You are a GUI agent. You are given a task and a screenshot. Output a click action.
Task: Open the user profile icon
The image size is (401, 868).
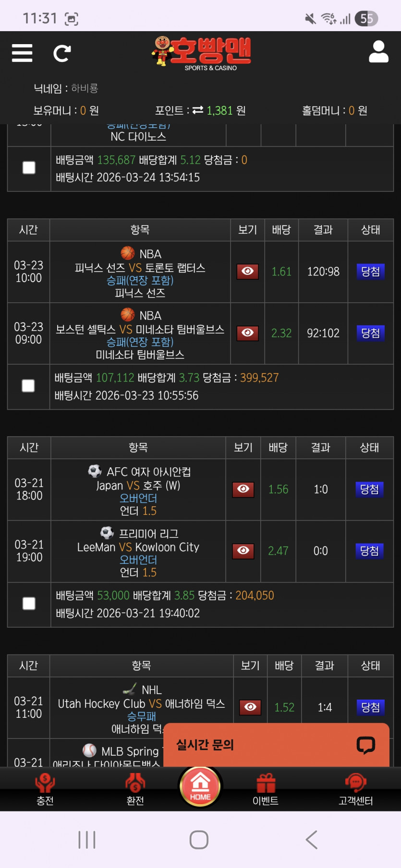pos(378,52)
